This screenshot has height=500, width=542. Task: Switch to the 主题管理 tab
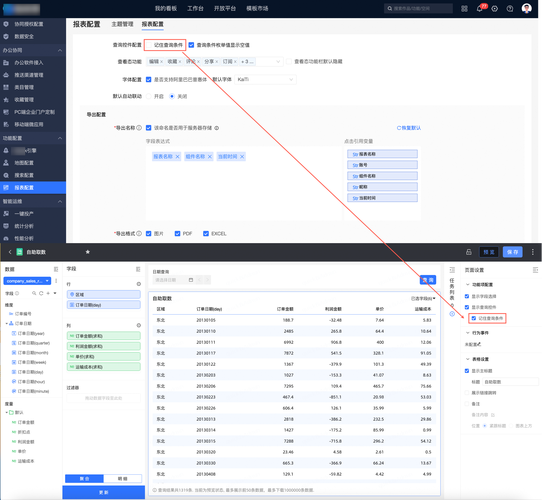122,24
